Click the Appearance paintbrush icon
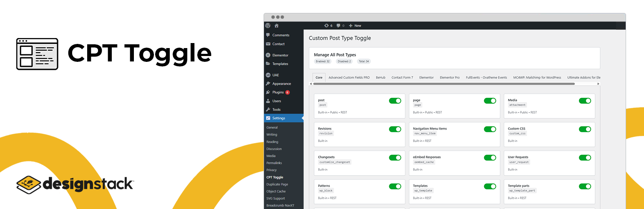Image resolution: width=644 pixels, height=209 pixels. tap(268, 84)
